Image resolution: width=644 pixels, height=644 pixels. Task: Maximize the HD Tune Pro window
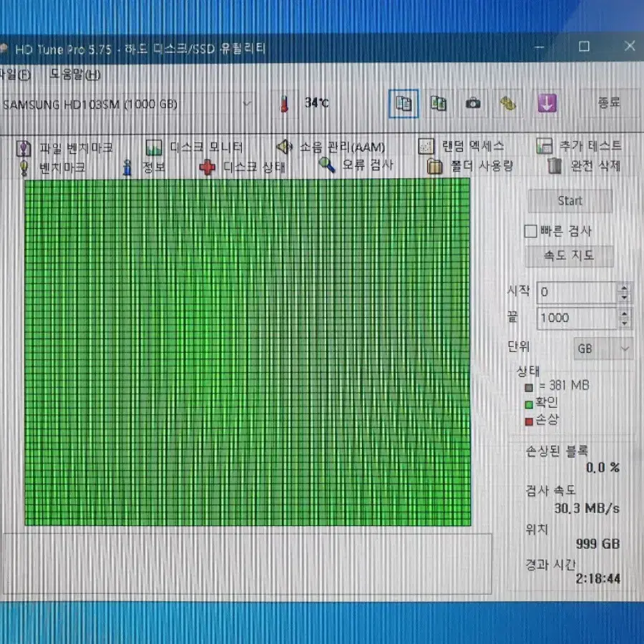[584, 47]
